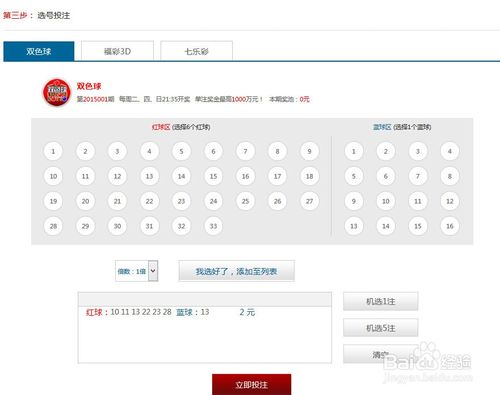Choose blue ball number 14
Viewport: 500px width, 395px height.
386,226
